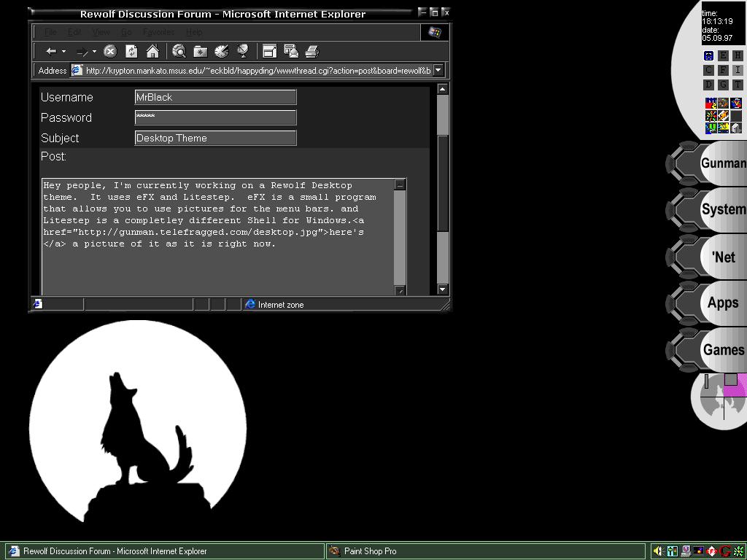Viewport: 747px width, 560px height.
Task: Click the D drive button
Action: (x=708, y=85)
